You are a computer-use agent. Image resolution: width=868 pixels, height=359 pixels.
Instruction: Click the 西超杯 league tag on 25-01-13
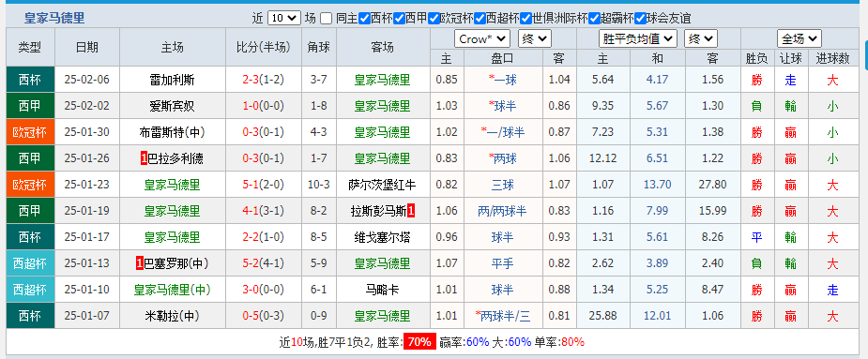tap(30, 263)
